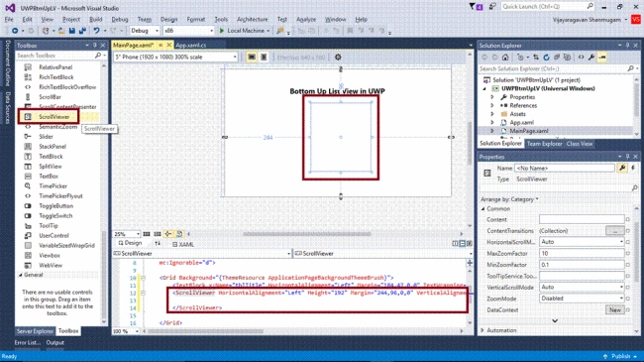
Task: Click the Save icon in the toolbar
Action: coord(72,31)
